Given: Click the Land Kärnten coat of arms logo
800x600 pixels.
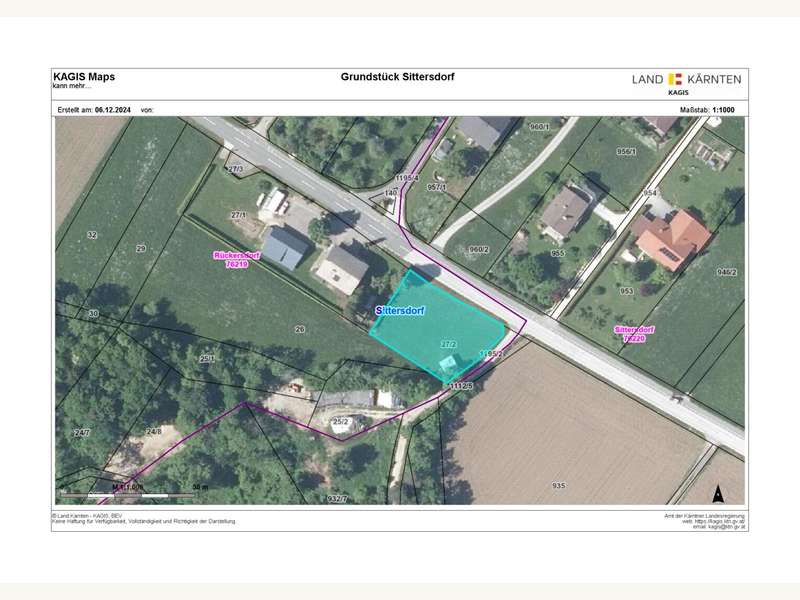Looking at the screenshot, I should coord(674,79).
